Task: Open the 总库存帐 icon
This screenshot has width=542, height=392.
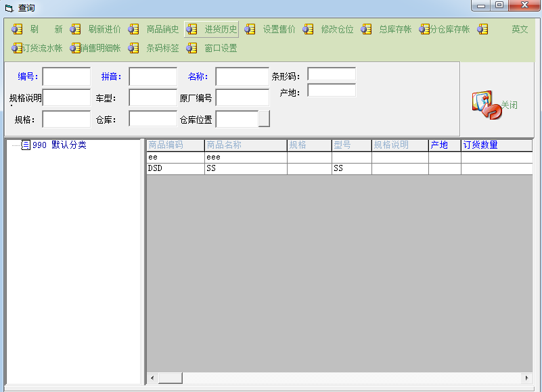Action: point(366,29)
